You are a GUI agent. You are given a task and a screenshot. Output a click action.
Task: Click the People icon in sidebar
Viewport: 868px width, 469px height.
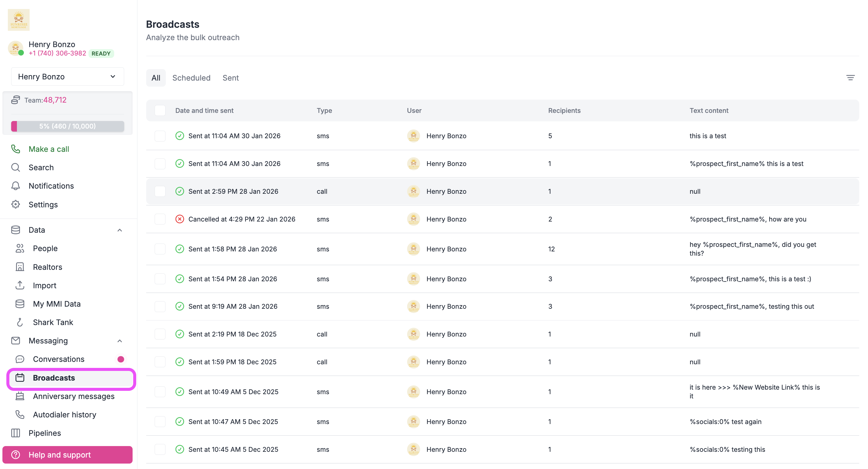point(20,248)
